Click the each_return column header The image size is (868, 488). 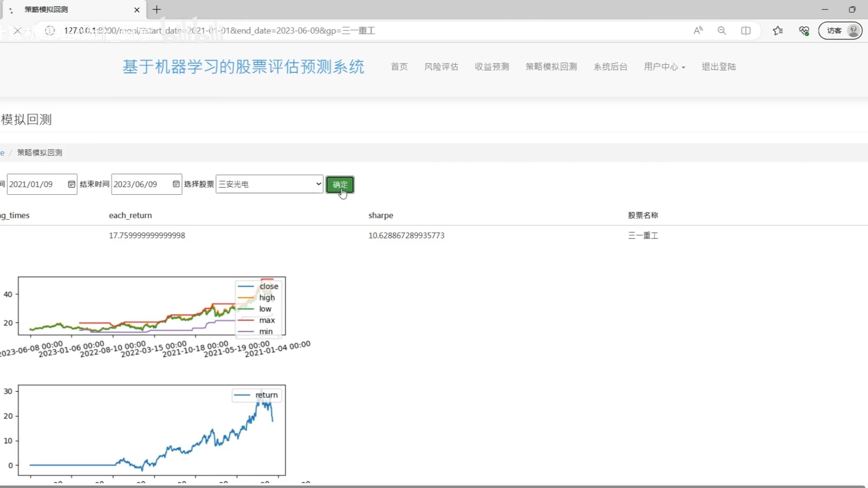pos(130,215)
